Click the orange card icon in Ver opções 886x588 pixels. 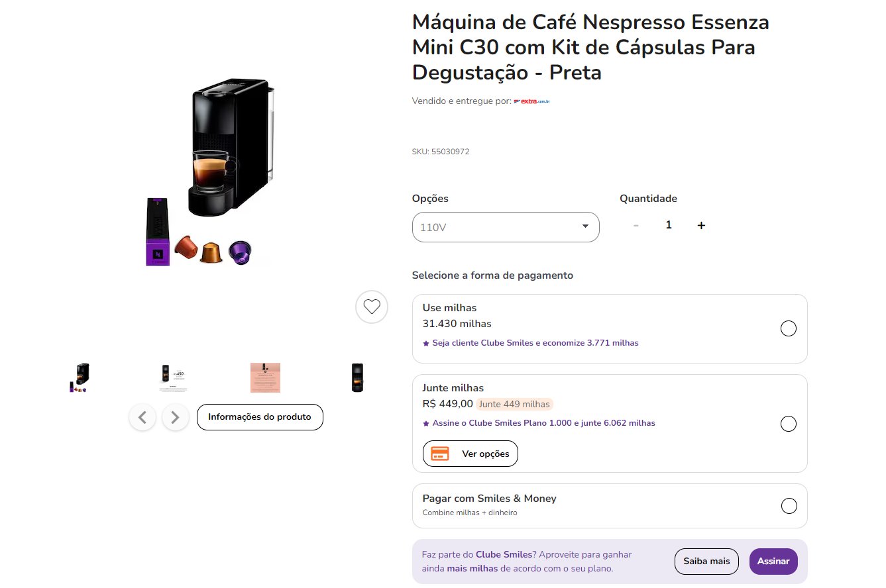pos(440,454)
